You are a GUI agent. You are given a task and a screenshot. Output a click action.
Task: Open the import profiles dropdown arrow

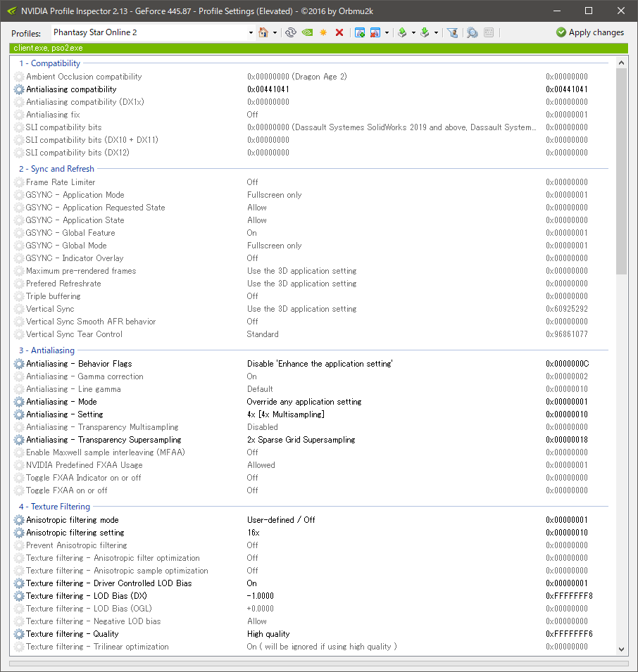(436, 32)
